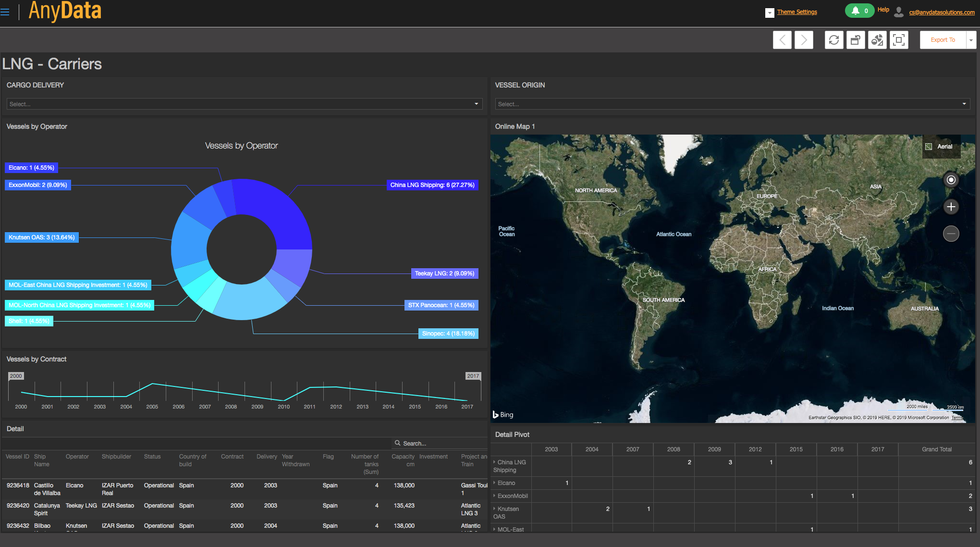Expand the Export To dropdown arrow
Image resolution: width=980 pixels, height=547 pixels.
(971, 40)
